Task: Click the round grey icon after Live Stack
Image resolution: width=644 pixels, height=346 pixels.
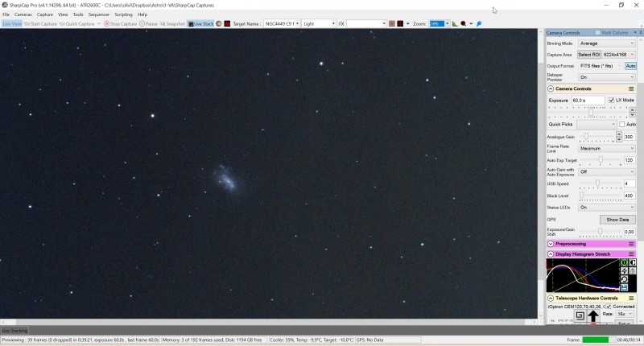Action: (219, 24)
